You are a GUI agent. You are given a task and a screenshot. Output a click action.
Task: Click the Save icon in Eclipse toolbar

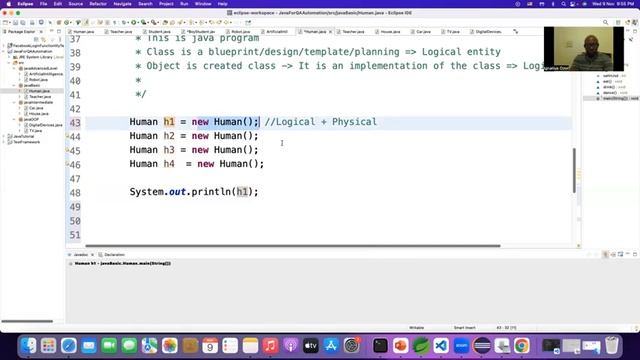coord(16,22)
